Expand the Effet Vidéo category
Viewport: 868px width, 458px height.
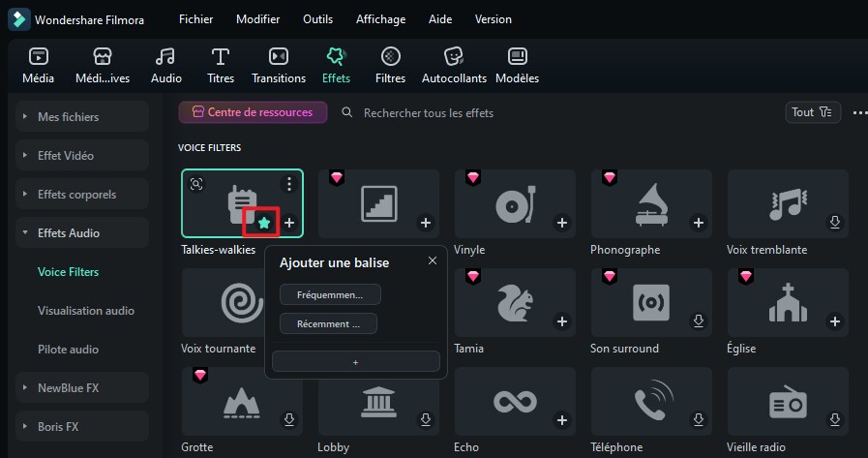tap(82, 156)
